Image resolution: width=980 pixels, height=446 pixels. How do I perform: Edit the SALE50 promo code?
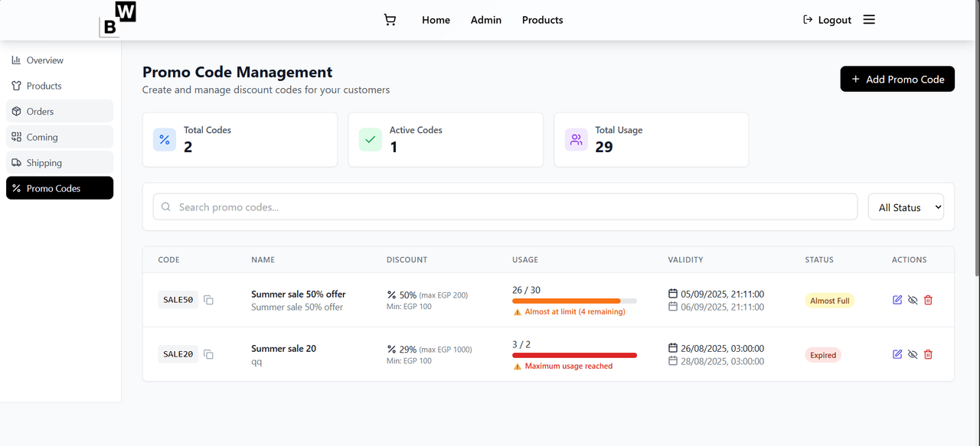pyautogui.click(x=897, y=300)
